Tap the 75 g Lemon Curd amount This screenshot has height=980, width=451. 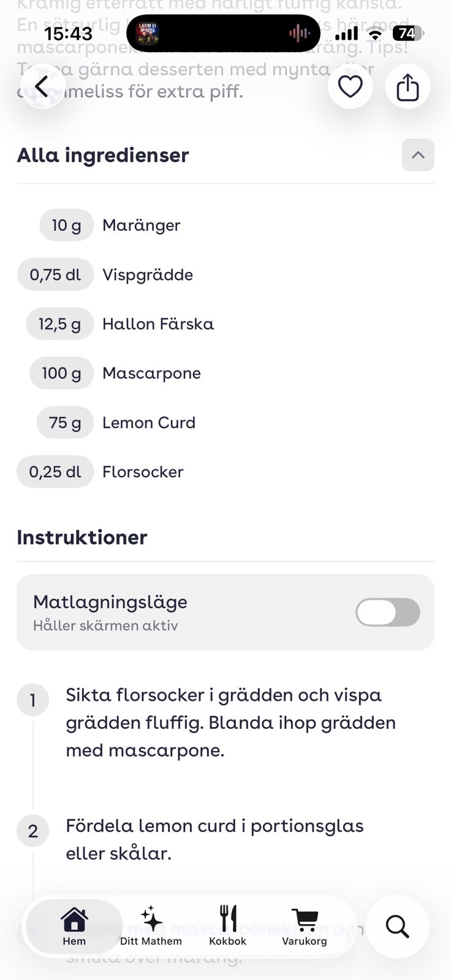coord(65,423)
